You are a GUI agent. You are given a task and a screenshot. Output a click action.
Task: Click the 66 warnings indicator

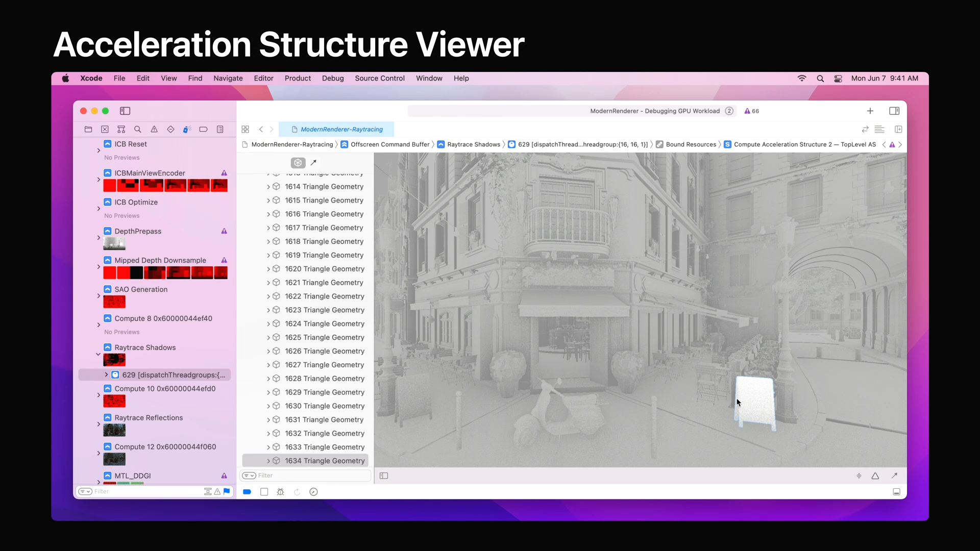(x=751, y=111)
